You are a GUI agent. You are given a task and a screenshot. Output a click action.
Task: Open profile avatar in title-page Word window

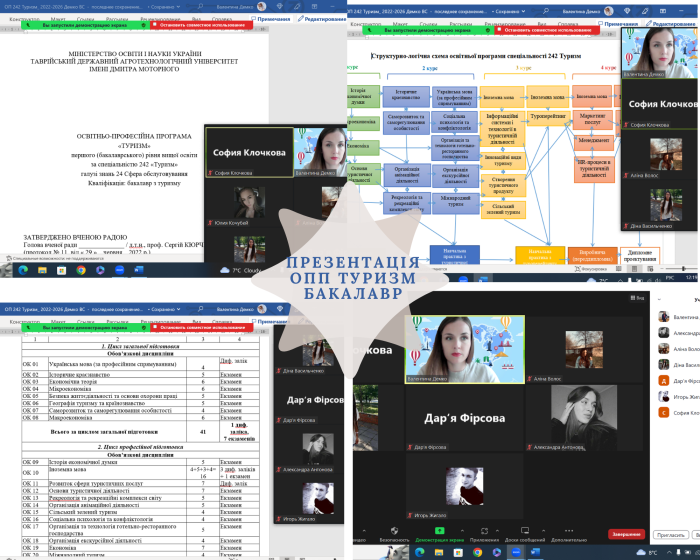(x=262, y=6)
